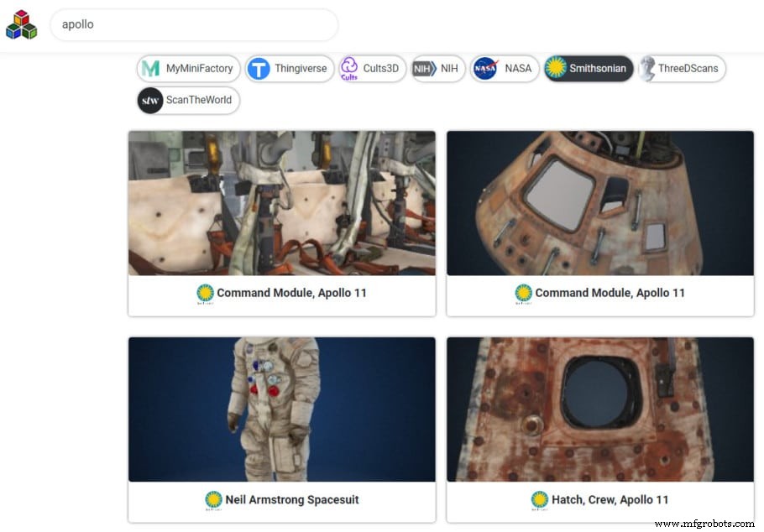Enable the NASA source filter
The width and height of the screenshot is (764, 532).
click(505, 68)
